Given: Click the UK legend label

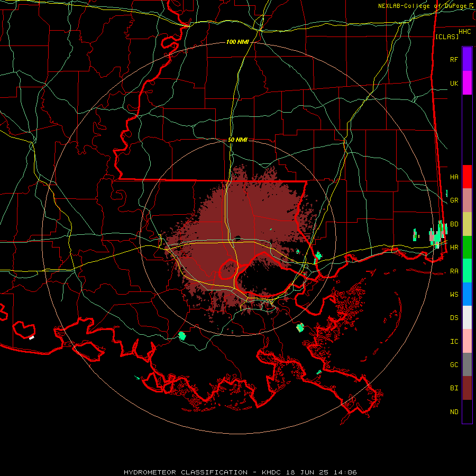Looking at the screenshot, I should 454,83.
